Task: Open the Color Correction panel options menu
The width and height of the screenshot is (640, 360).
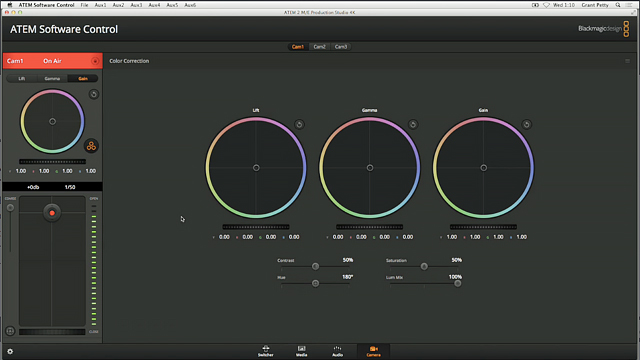Action: click(627, 61)
